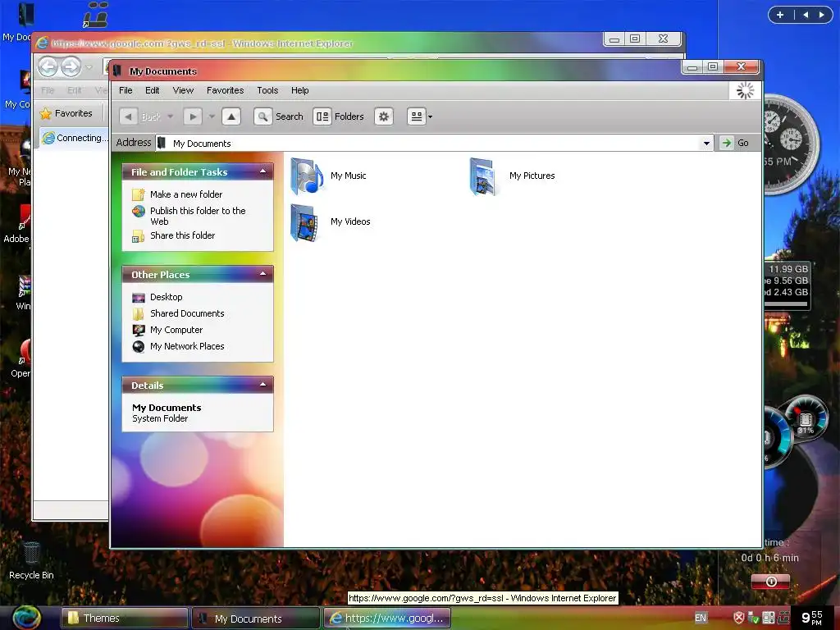Click Share this folder

[x=182, y=235]
